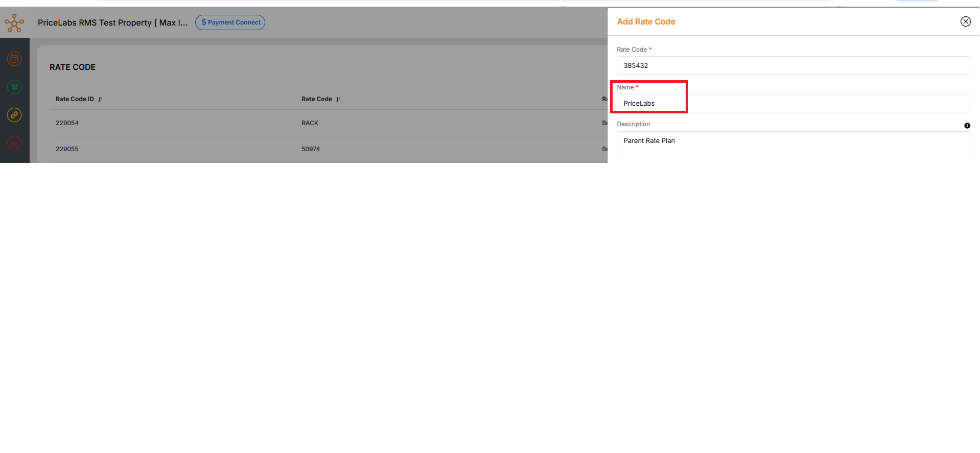Focus the Name field containing PriceLabs
Screen dimensions: 980x453
[792, 103]
